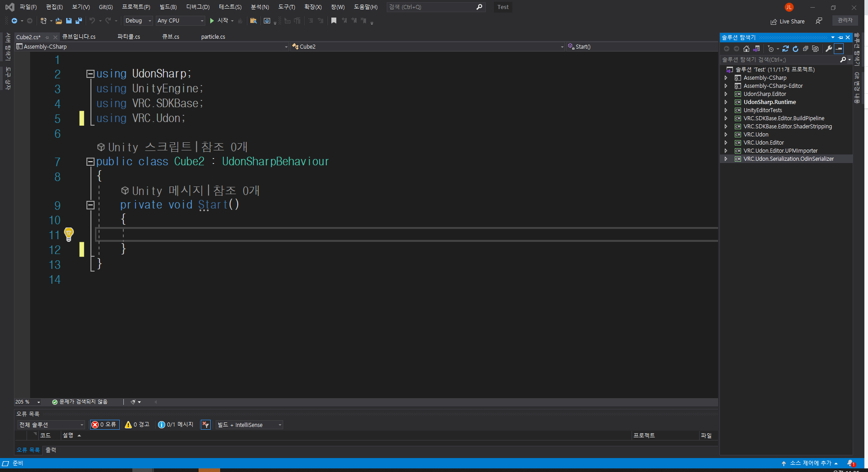
Task: Open the Any CPU platform dropdown
Action: click(x=180, y=21)
